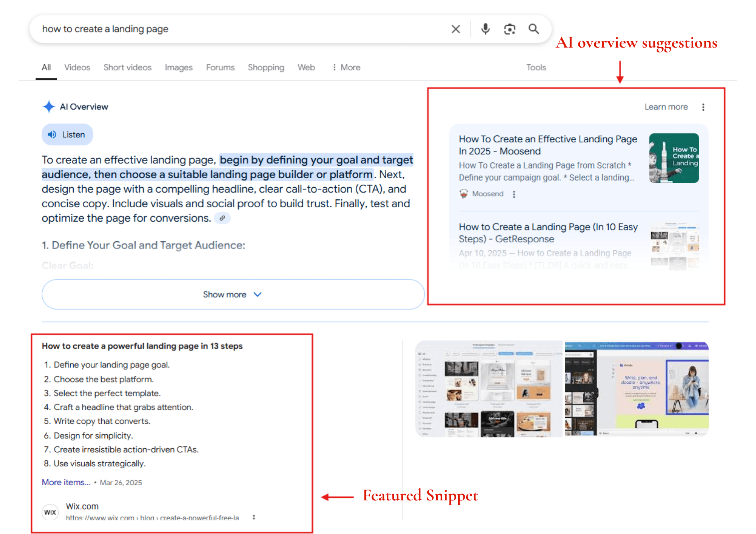This screenshot has height=534, width=756.
Task: Play the AI Overview with Listen button
Action: (x=67, y=134)
